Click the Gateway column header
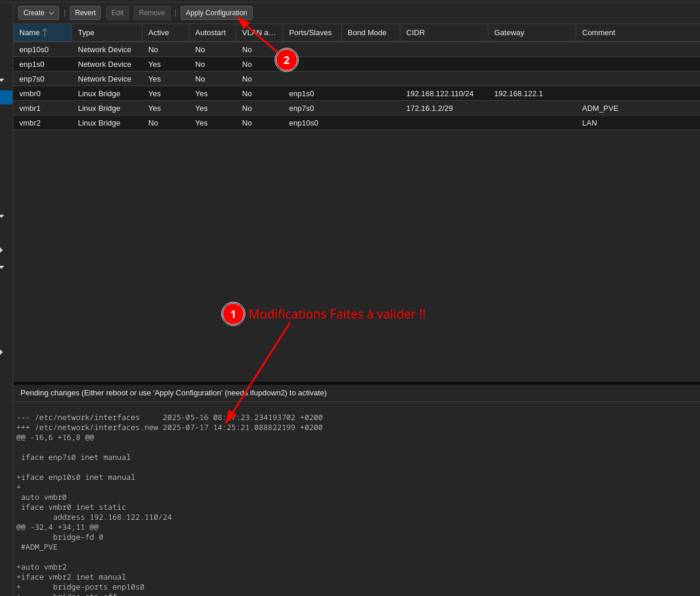700x596 pixels. 531,33
